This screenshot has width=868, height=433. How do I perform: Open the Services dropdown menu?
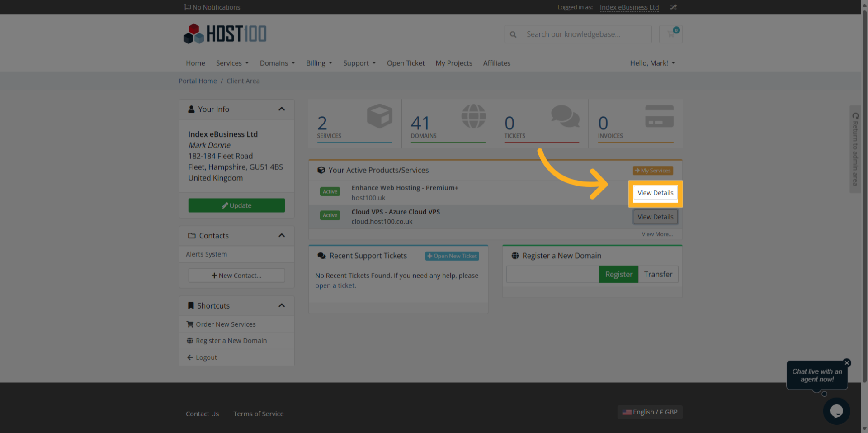pyautogui.click(x=232, y=63)
